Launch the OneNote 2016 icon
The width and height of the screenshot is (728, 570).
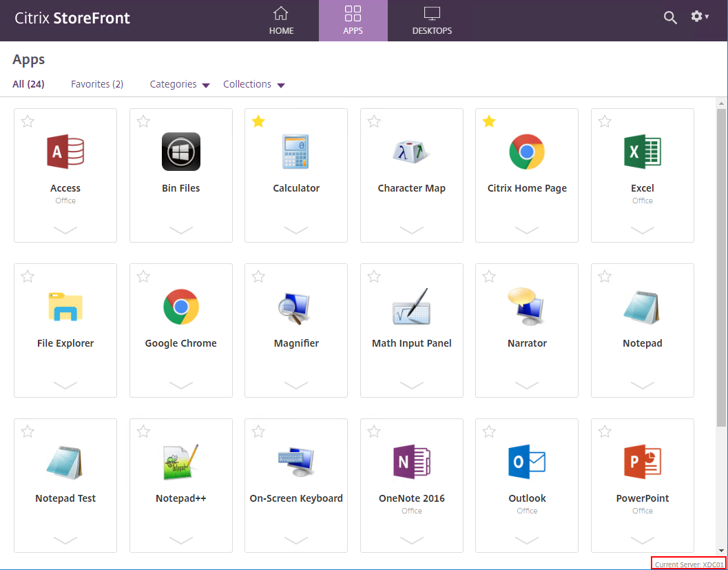click(412, 462)
